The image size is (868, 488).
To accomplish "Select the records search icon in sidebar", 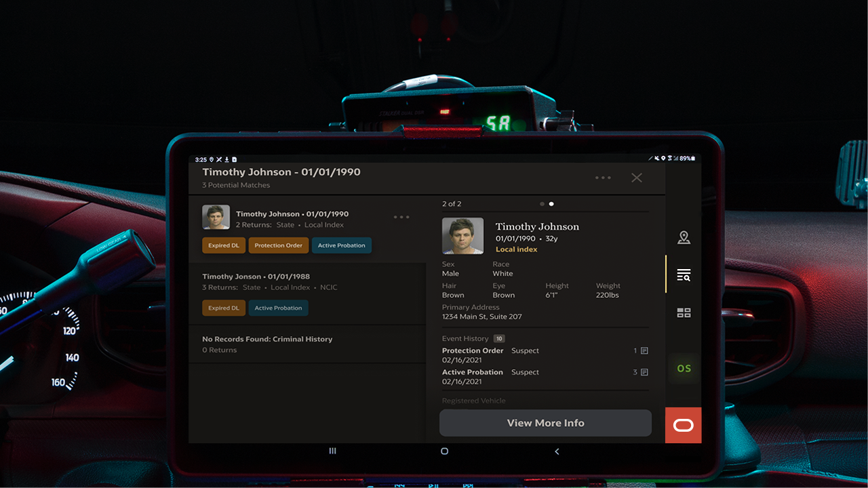I will [684, 275].
